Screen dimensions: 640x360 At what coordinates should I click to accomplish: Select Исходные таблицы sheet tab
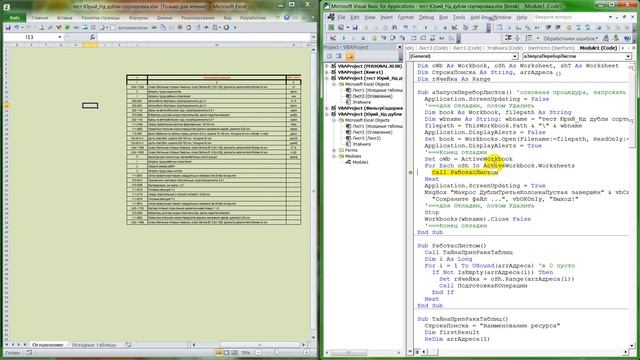coord(94,345)
